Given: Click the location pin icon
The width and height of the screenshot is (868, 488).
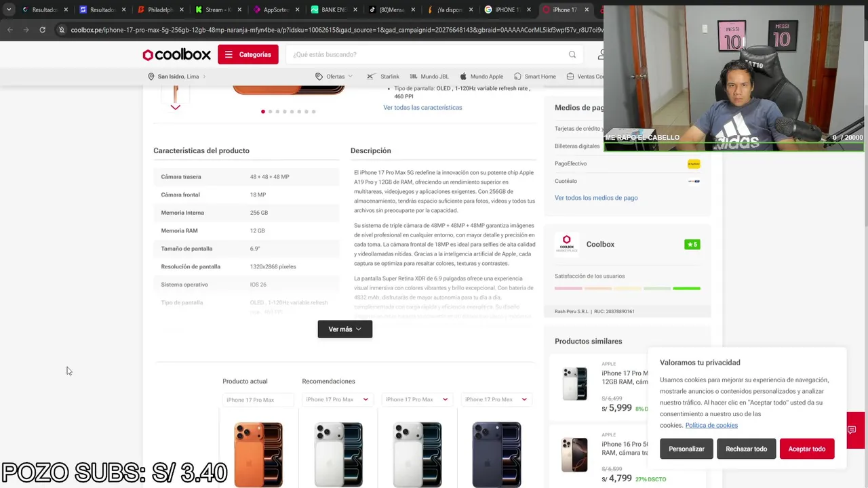Looking at the screenshot, I should click(151, 77).
